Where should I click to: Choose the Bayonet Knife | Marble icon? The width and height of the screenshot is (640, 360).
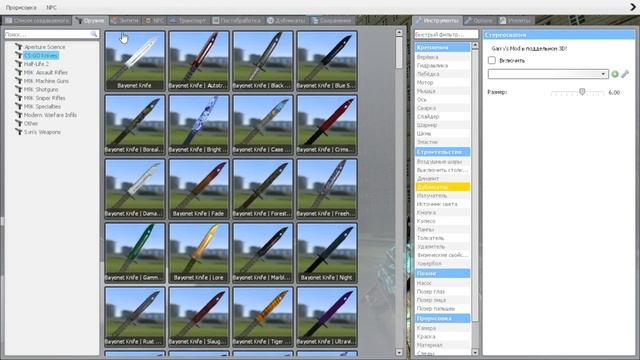(x=263, y=253)
